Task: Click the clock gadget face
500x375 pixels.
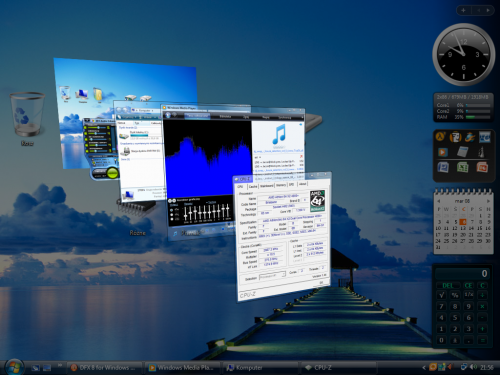Action: coord(463,55)
